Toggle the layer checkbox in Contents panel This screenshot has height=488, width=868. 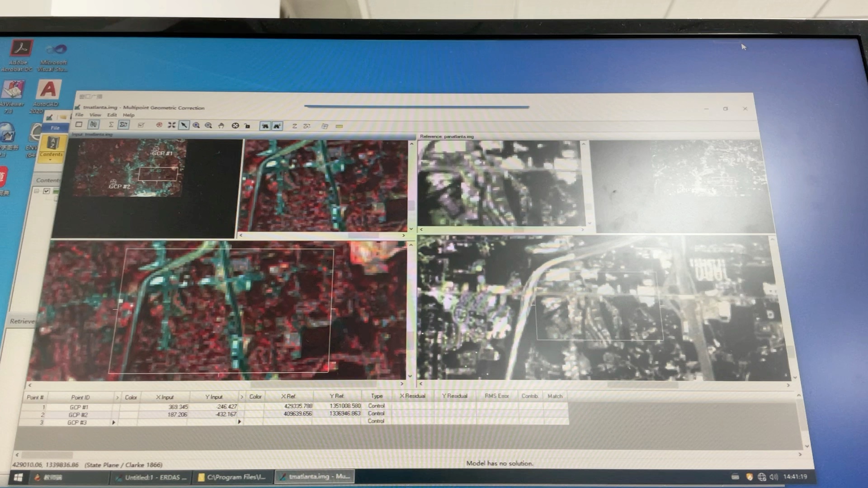pos(47,191)
